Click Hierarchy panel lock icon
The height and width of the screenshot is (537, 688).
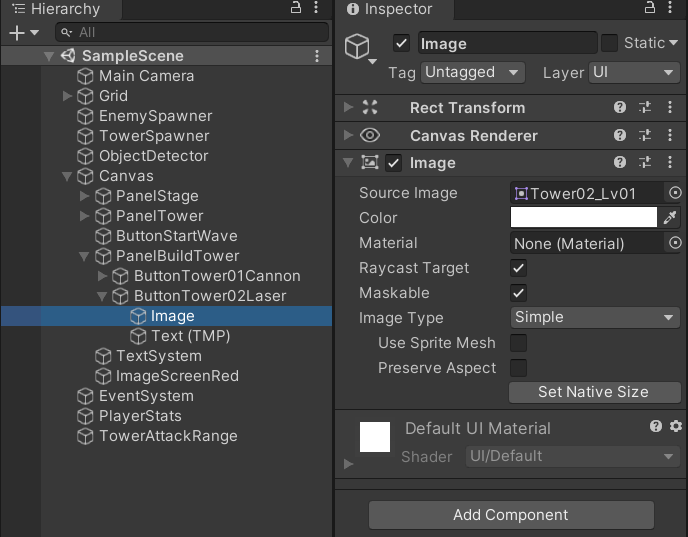(295, 8)
